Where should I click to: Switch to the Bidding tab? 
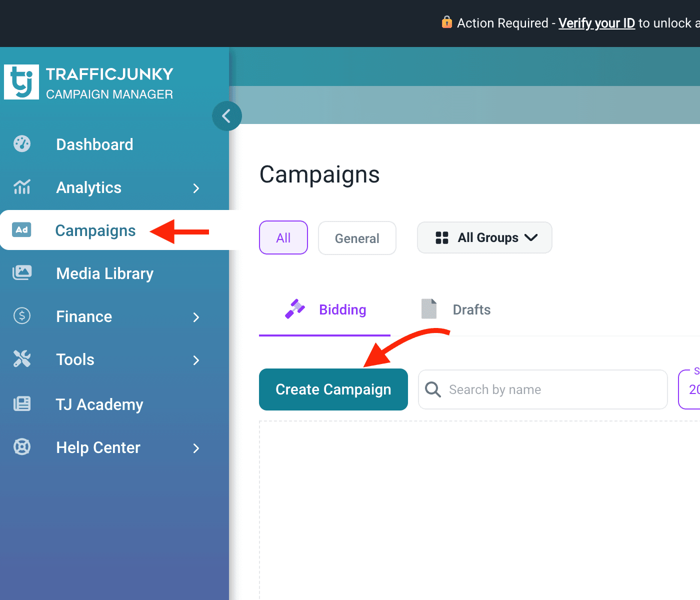pos(325,310)
